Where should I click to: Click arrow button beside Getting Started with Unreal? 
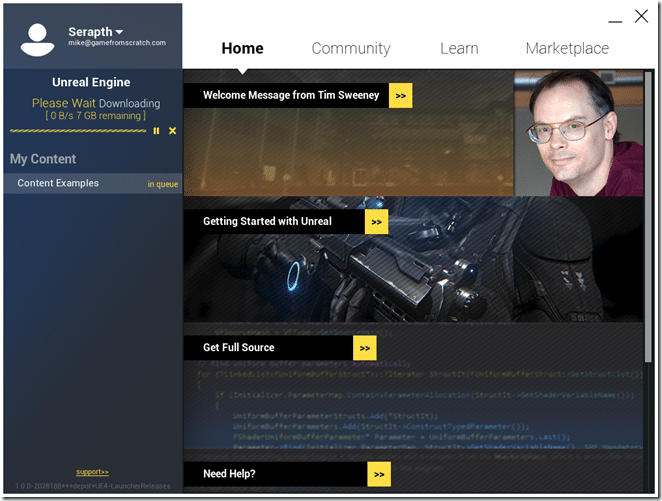[376, 222]
